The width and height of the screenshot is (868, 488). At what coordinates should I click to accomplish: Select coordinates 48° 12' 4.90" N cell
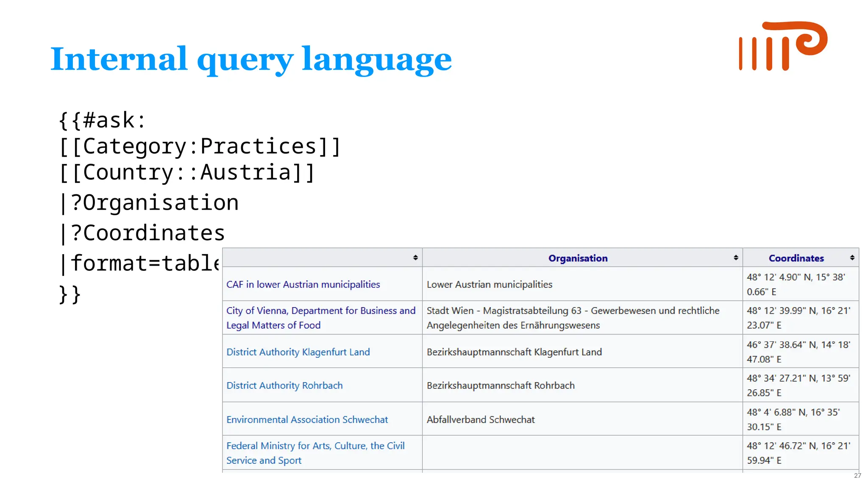click(801, 284)
